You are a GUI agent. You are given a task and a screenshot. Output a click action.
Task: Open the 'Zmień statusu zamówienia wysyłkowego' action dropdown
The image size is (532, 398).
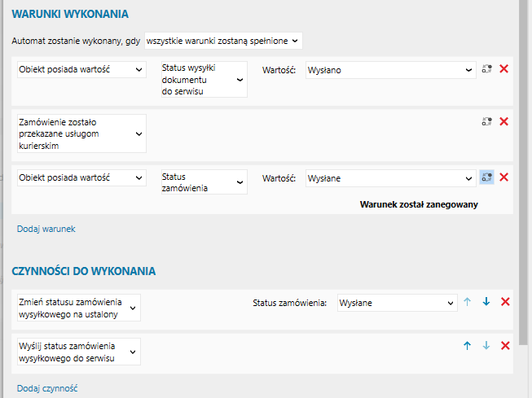pyautogui.click(x=78, y=308)
